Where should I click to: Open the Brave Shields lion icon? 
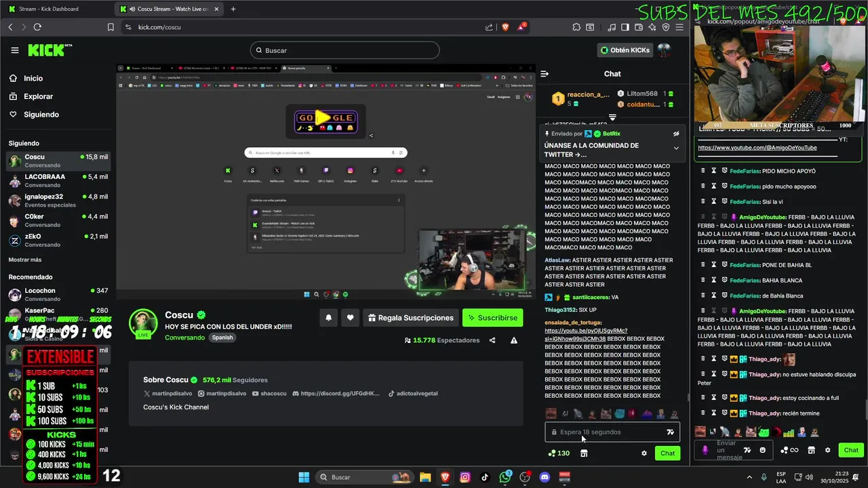505,27
